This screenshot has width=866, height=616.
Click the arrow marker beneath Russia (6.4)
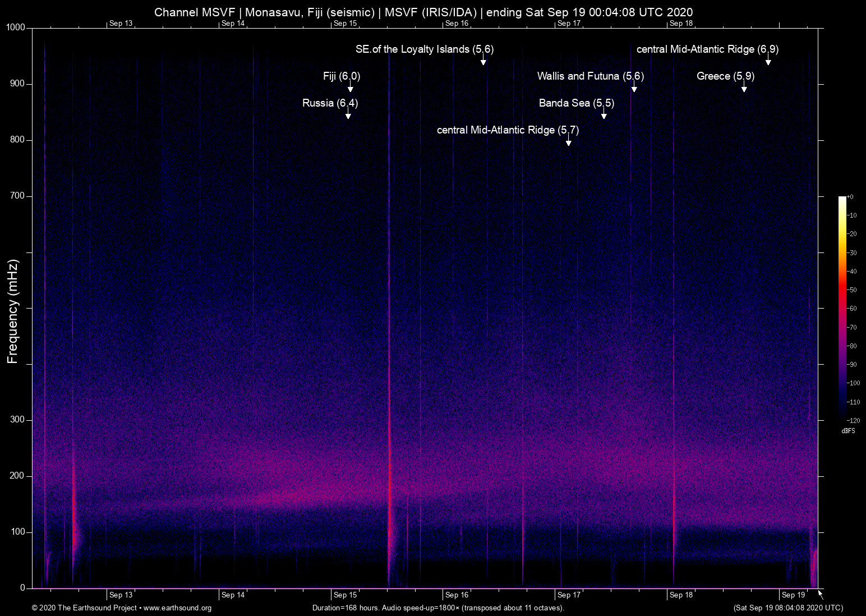(x=348, y=114)
